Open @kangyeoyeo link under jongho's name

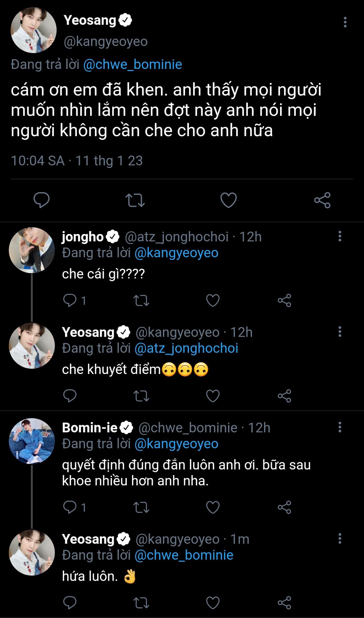click(x=176, y=253)
